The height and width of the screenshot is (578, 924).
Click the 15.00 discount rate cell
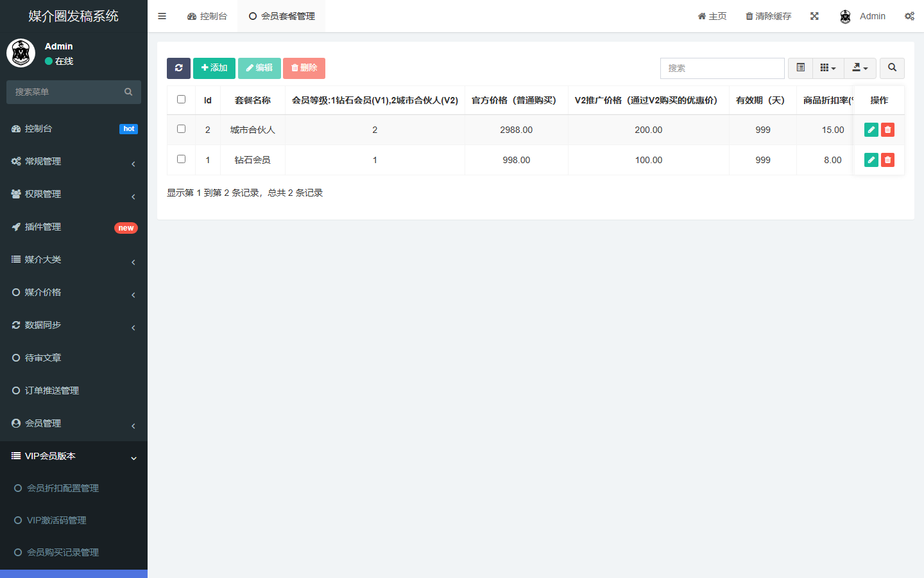[x=833, y=130]
